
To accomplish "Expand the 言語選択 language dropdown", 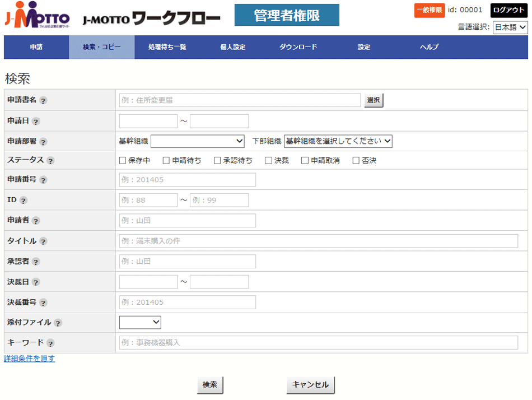I will tap(510, 27).
